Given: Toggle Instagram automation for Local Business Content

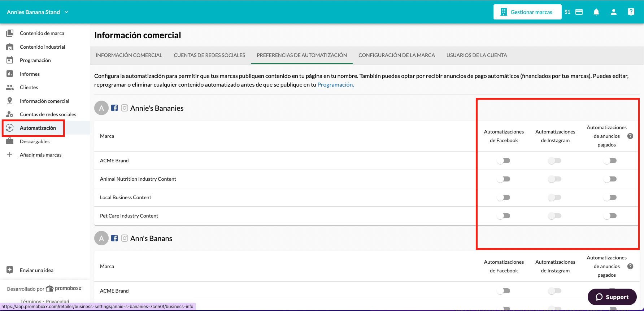Looking at the screenshot, I should tap(555, 197).
